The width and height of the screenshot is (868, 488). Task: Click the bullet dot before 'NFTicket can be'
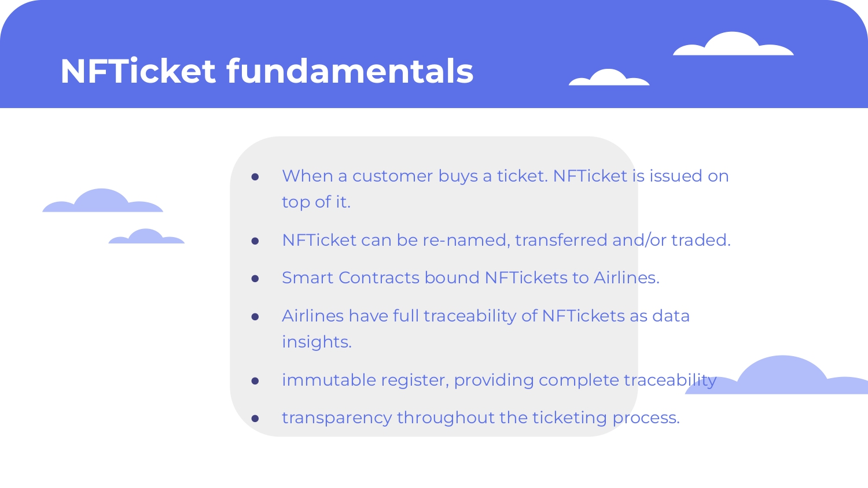click(255, 241)
